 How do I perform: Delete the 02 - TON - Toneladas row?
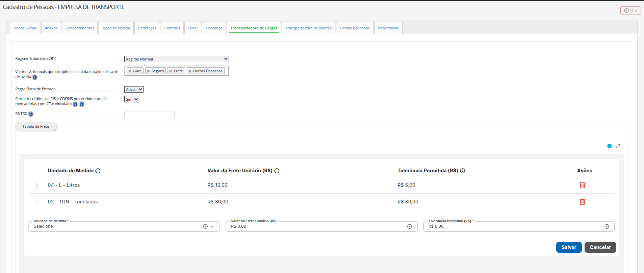point(582,202)
